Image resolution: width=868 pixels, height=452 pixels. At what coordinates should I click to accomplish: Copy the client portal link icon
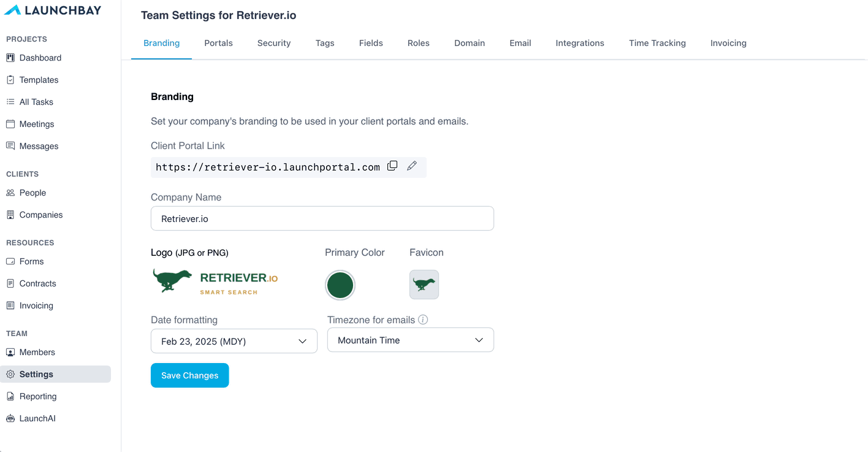(392, 166)
